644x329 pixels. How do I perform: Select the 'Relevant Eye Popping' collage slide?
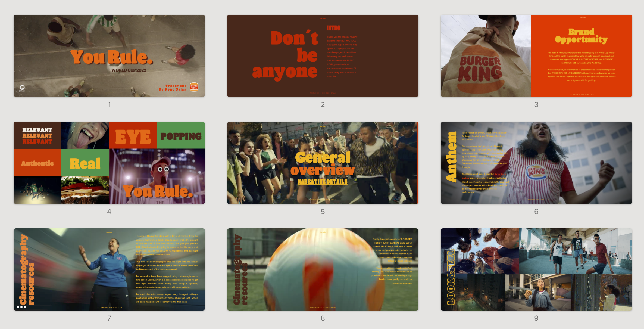tap(109, 163)
